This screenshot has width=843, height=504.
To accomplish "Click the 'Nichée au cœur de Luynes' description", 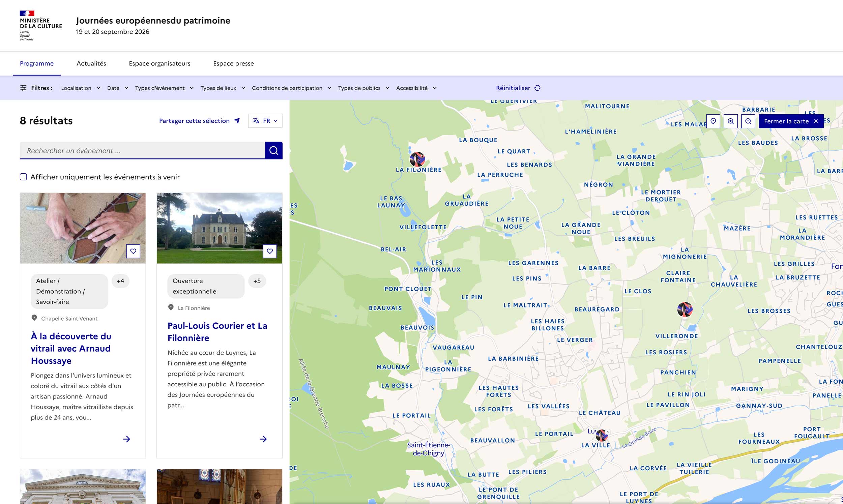I will pyautogui.click(x=216, y=379).
